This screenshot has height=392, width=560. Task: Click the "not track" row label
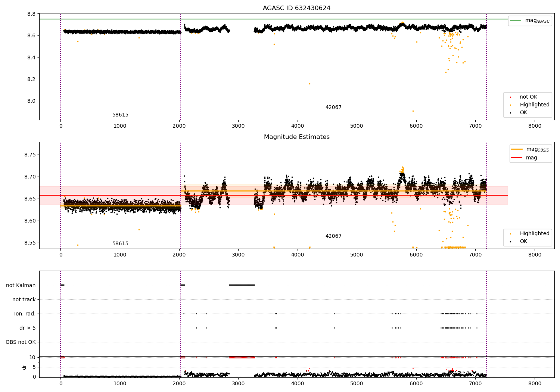coord(24,299)
